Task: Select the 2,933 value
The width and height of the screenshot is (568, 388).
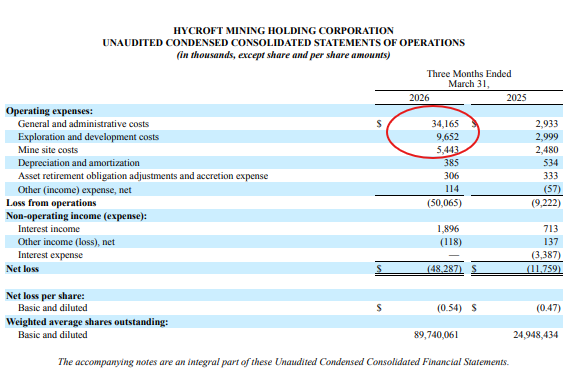Action: pyautogui.click(x=547, y=124)
